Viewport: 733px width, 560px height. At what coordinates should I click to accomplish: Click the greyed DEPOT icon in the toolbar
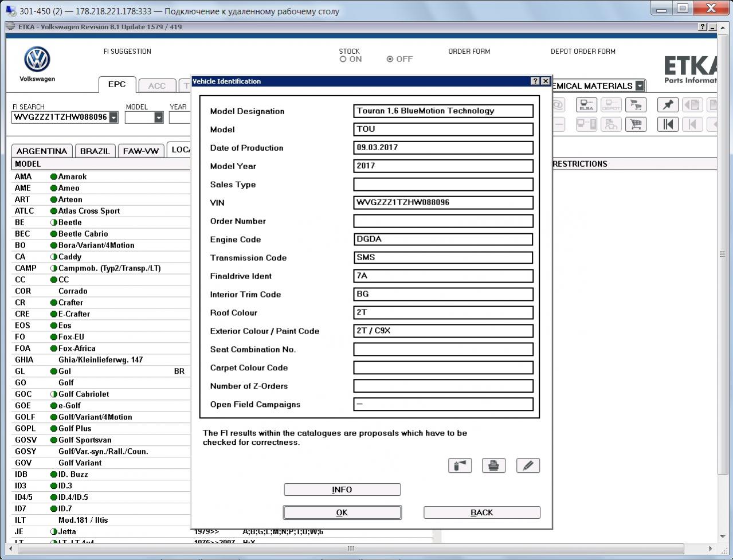click(611, 105)
